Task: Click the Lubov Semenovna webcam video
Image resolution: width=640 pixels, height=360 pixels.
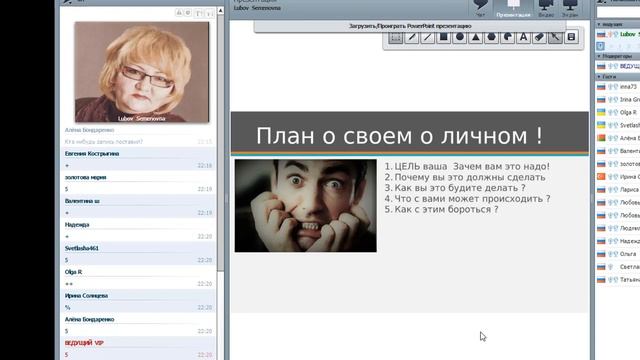Action: point(142,72)
